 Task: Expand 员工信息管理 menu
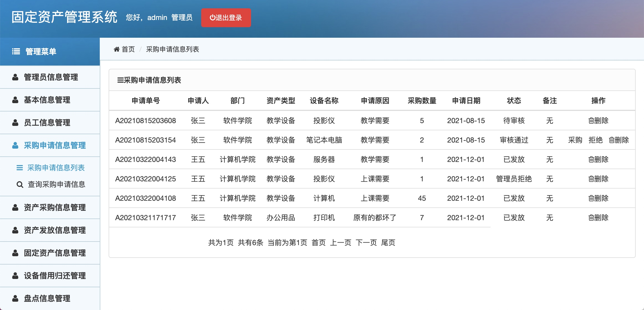coord(50,123)
